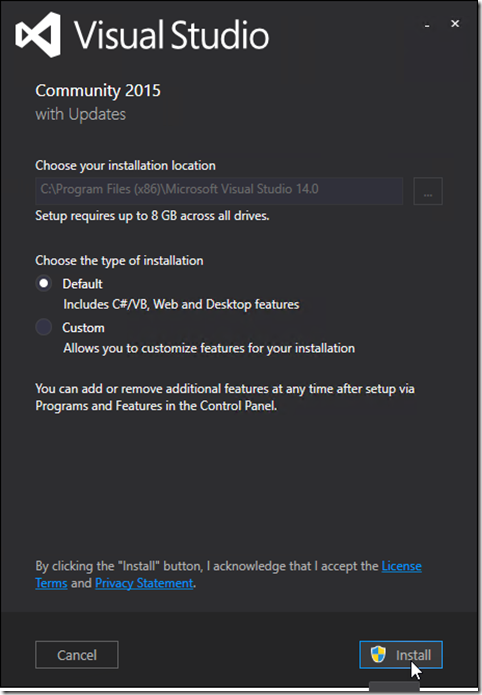
Task: Open the License Terms link
Action: tap(228, 574)
